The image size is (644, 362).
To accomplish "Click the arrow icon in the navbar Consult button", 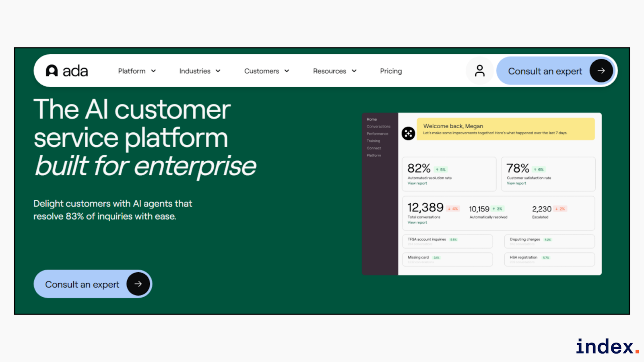I will 601,71.
